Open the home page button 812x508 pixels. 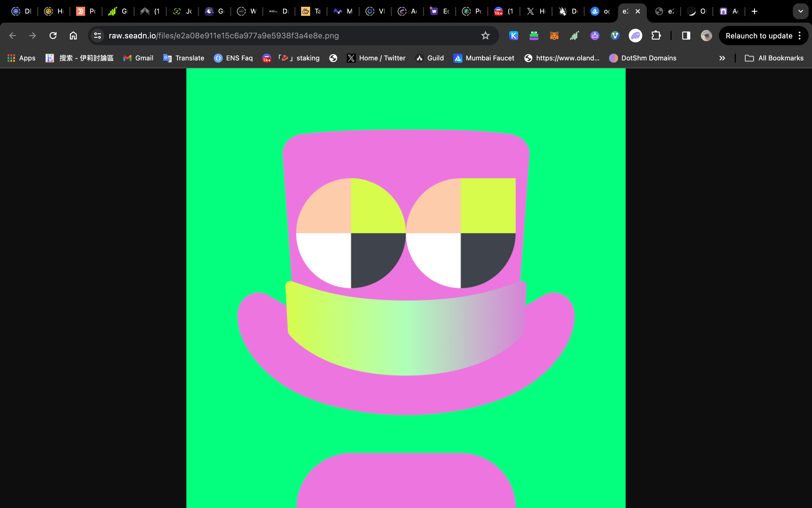pos(73,36)
